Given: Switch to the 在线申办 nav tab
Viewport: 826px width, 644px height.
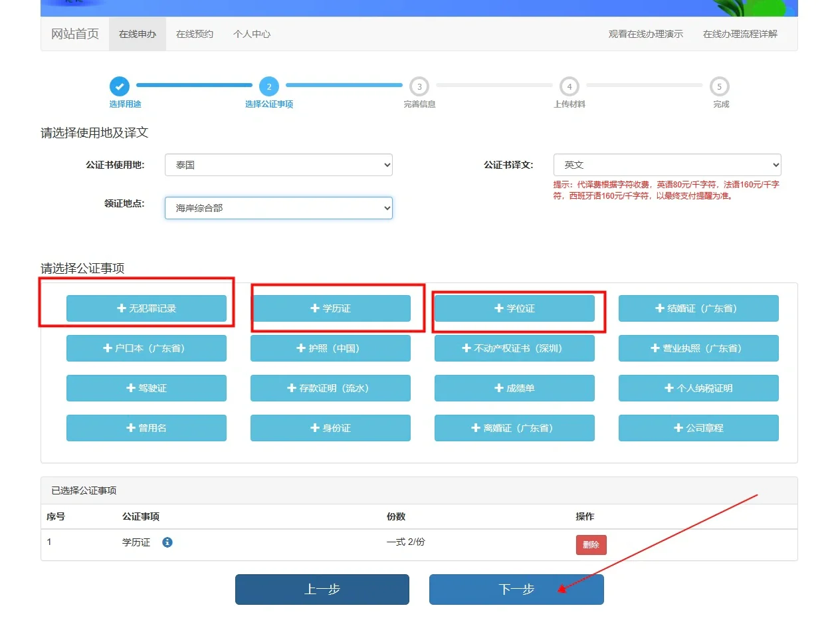Looking at the screenshot, I should [x=138, y=34].
